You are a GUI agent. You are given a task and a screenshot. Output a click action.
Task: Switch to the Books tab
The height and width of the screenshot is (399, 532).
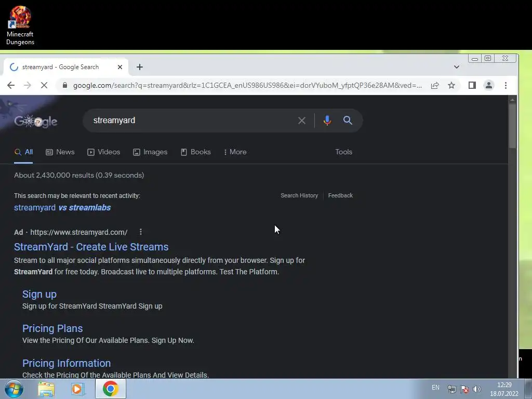tap(195, 152)
